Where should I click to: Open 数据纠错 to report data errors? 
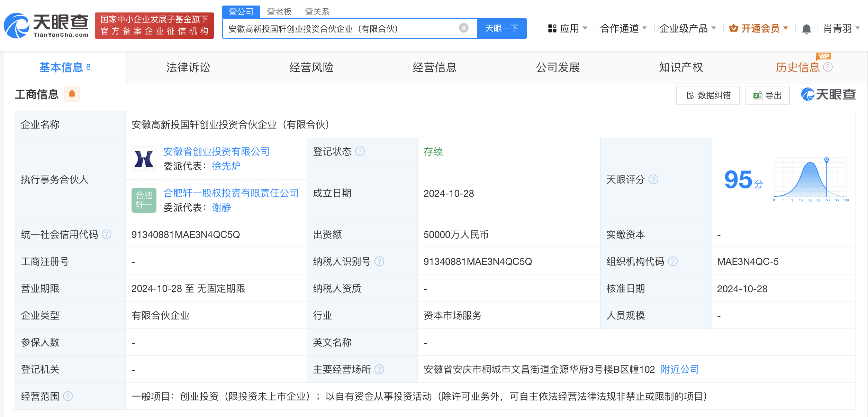coord(708,95)
